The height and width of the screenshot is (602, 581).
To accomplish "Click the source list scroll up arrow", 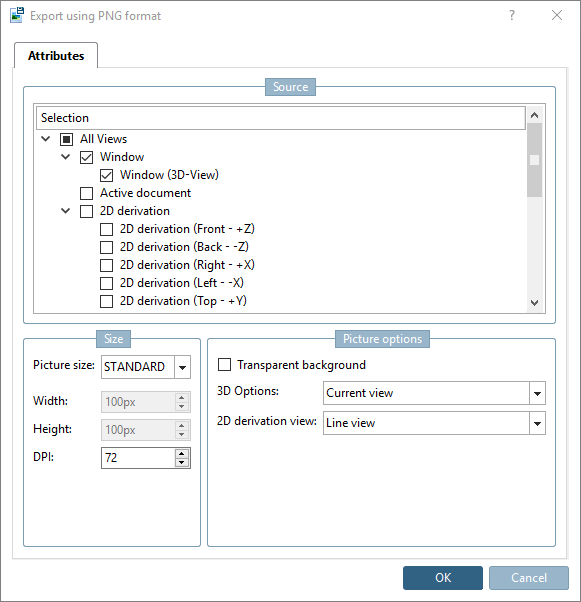I will 534,115.
